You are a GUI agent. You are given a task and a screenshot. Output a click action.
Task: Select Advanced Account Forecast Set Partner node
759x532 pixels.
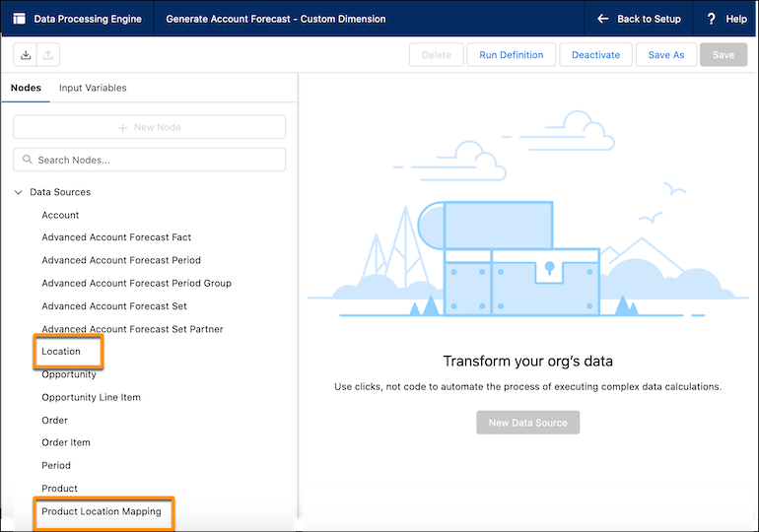click(x=132, y=329)
